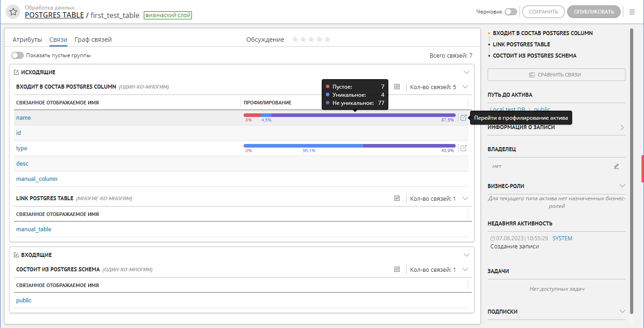Switch to the Атрибуты tab
Viewport: 644px width, 328px height.
click(27, 40)
